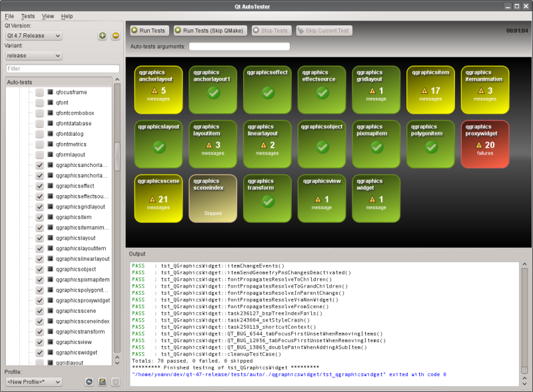Open the File menu
533x392 pixels.
(9, 16)
